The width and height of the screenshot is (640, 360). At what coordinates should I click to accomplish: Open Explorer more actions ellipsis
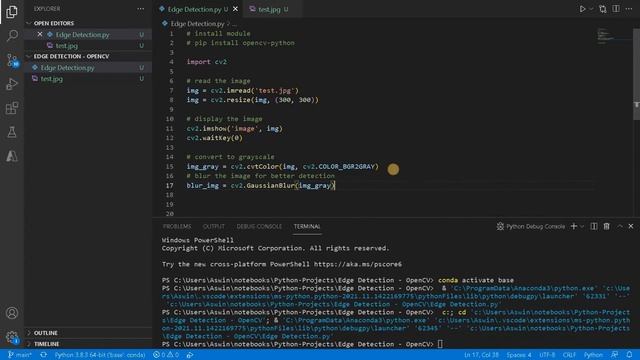[x=140, y=9]
